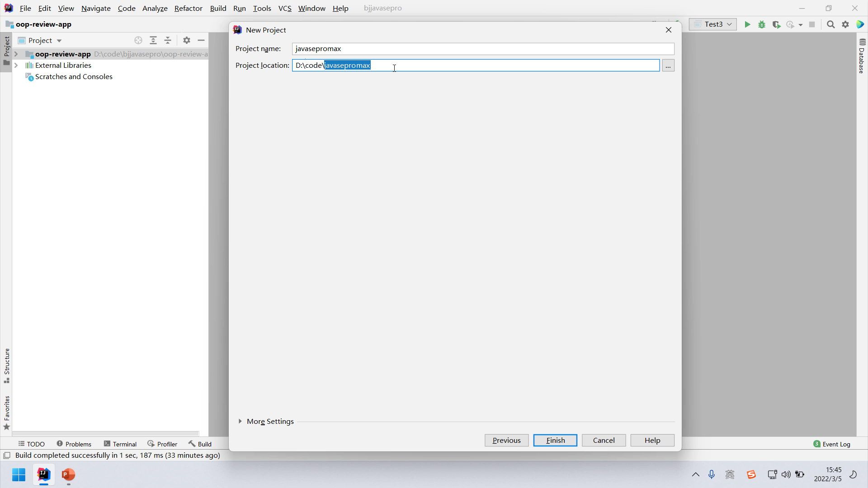Click the Locate file target icon

(x=138, y=40)
